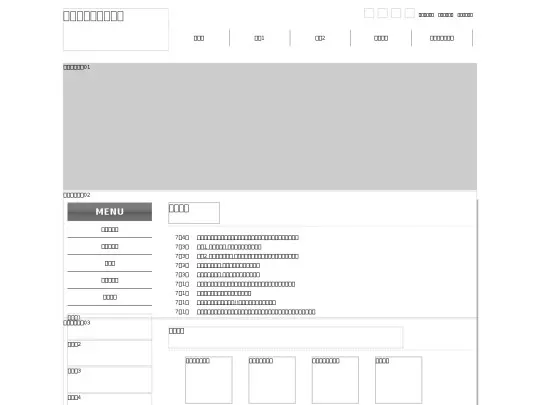Click the third square icon placeholder in header
The width and height of the screenshot is (540, 405).
(396, 13)
